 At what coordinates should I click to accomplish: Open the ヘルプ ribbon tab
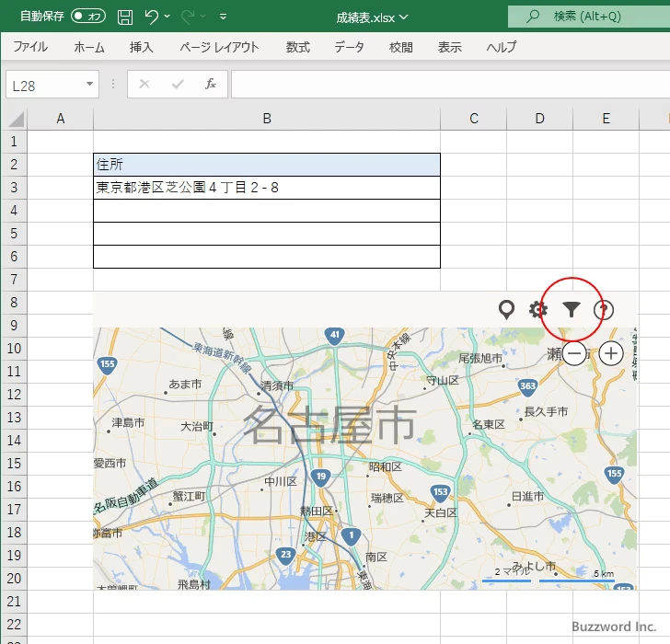(502, 47)
